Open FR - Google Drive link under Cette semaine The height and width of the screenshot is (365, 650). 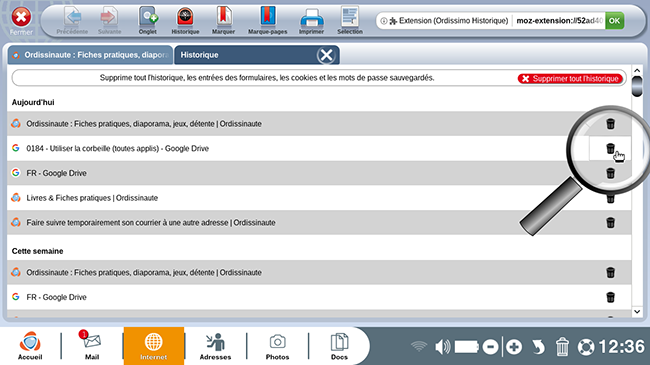point(56,297)
